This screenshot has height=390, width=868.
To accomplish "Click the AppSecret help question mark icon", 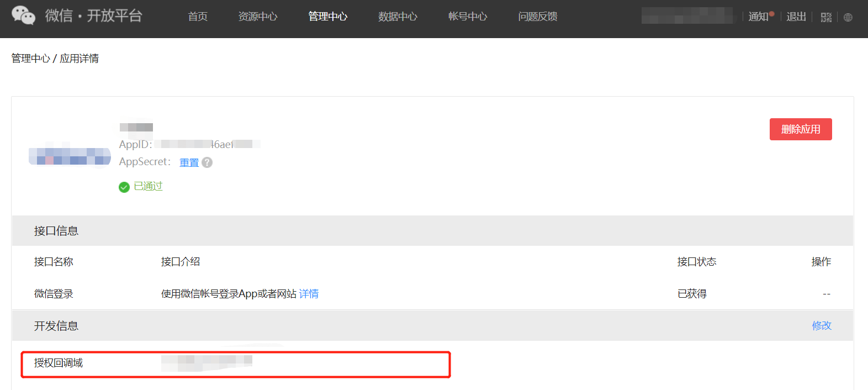I will pos(207,162).
